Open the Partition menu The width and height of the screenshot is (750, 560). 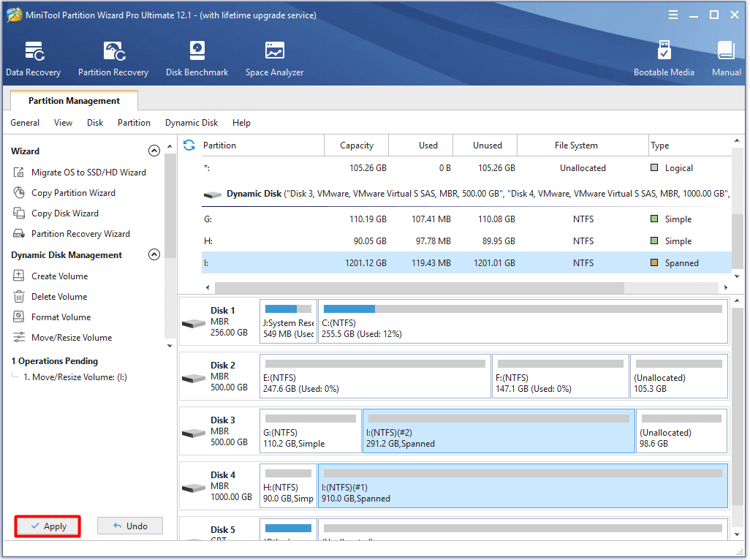tap(134, 123)
